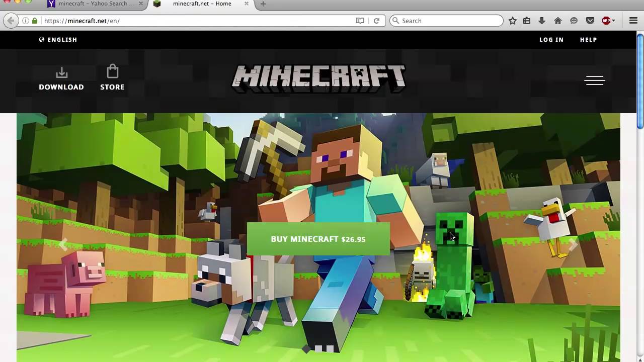
Task: Click the green secure padlock icon
Action: point(35,21)
